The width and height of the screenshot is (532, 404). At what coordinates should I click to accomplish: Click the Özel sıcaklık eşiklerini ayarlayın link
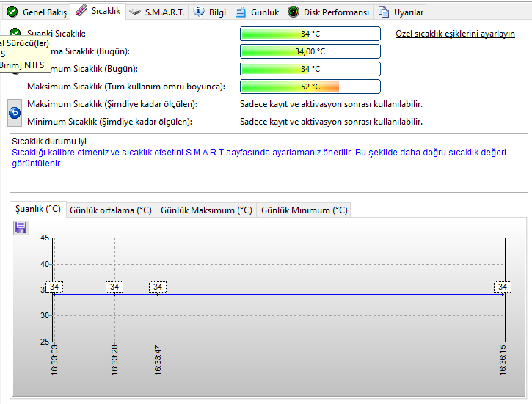pyautogui.click(x=455, y=34)
